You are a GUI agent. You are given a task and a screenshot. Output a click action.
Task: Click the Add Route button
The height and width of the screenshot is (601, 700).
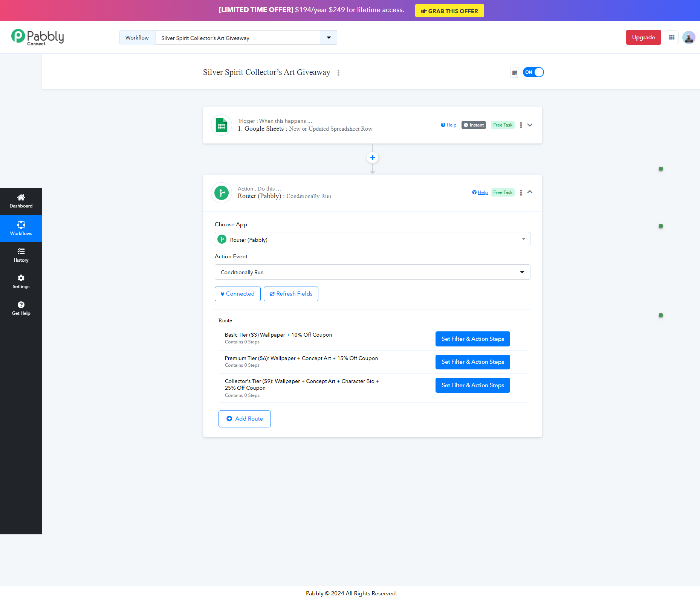coord(245,419)
